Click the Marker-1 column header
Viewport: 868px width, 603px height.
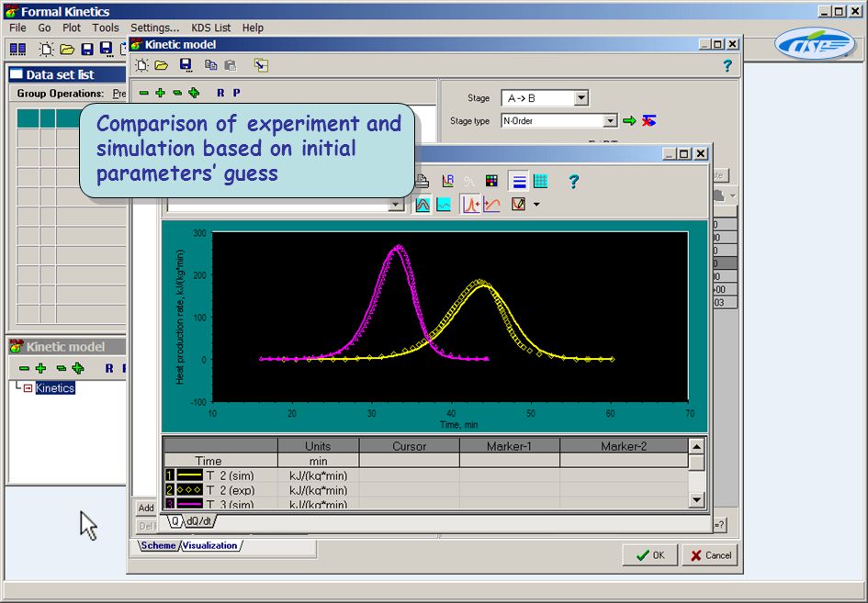tap(509, 446)
